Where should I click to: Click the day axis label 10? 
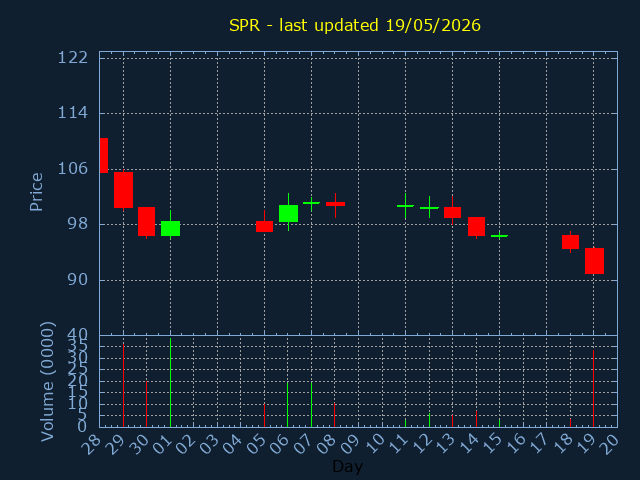click(x=374, y=444)
